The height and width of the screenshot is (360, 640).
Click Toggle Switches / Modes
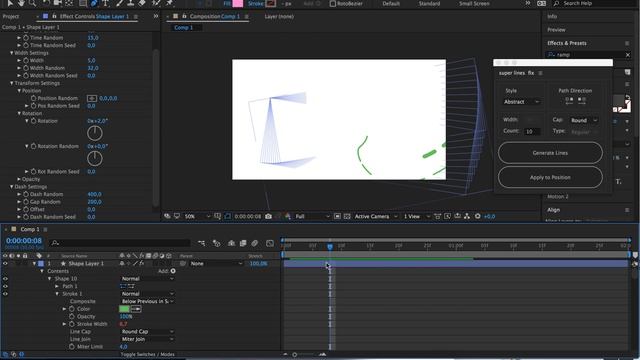pos(147,354)
